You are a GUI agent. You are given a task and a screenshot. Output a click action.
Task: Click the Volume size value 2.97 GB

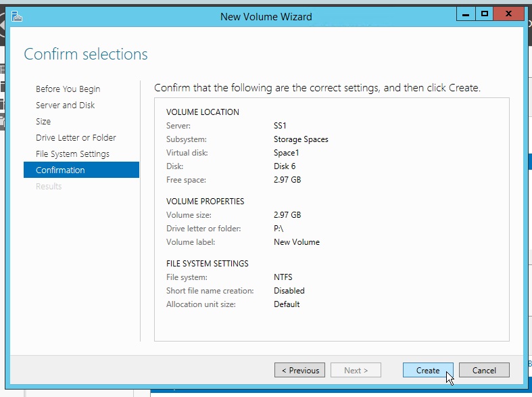tap(287, 215)
